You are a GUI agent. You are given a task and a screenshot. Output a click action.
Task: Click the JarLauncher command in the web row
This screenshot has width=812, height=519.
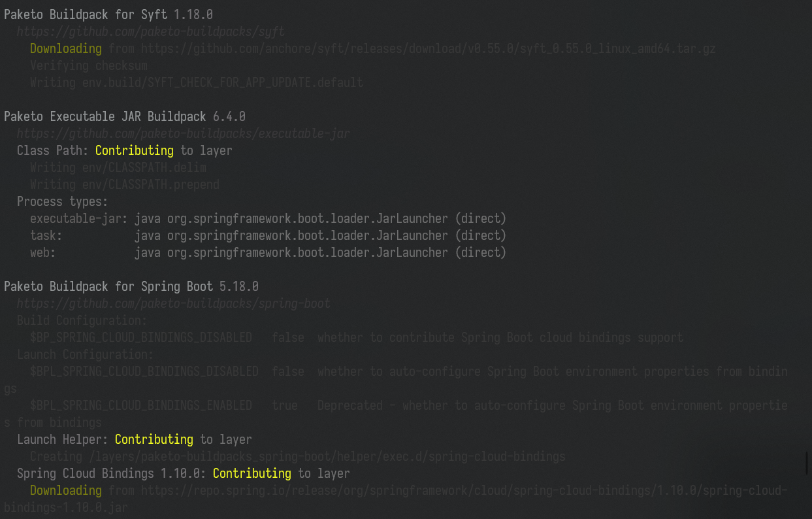tap(321, 252)
